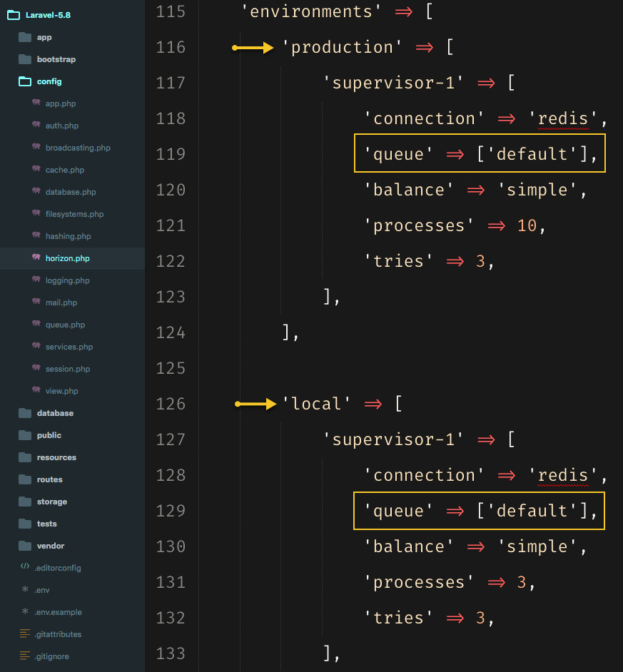
Task: Click closing bracket on line 124
Action: 286,332
